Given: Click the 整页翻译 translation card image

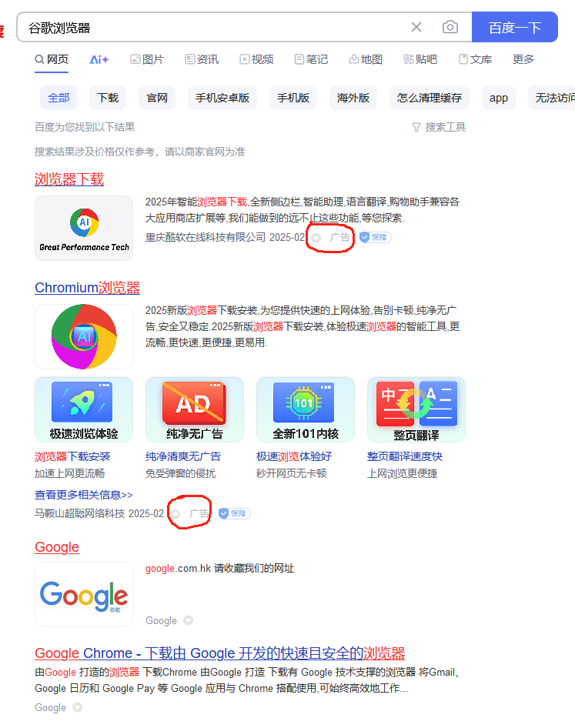Looking at the screenshot, I should (x=416, y=409).
